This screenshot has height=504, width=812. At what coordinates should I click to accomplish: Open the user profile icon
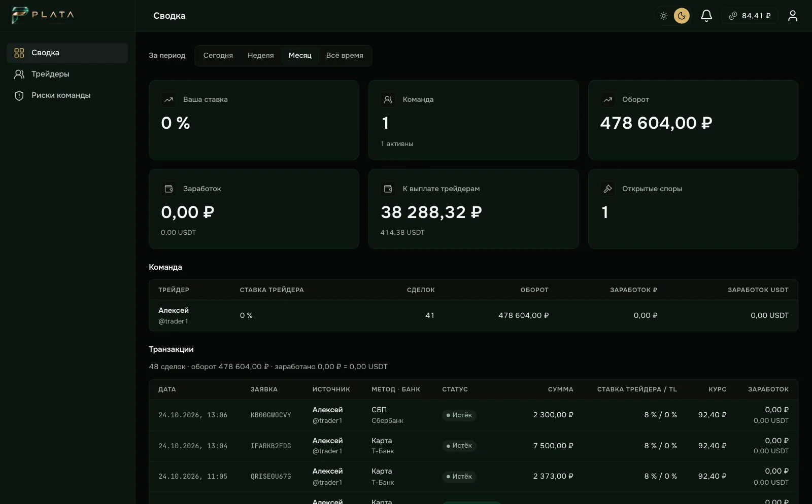coord(793,16)
